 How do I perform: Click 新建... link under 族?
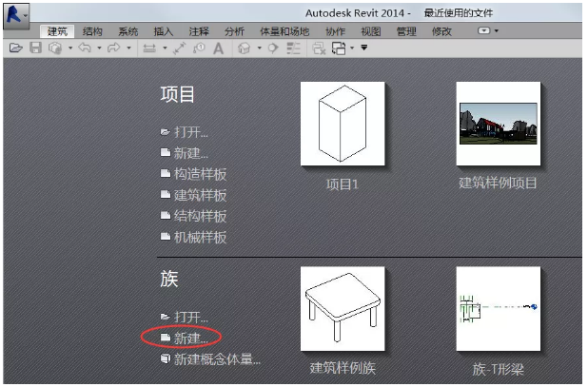coord(191,338)
